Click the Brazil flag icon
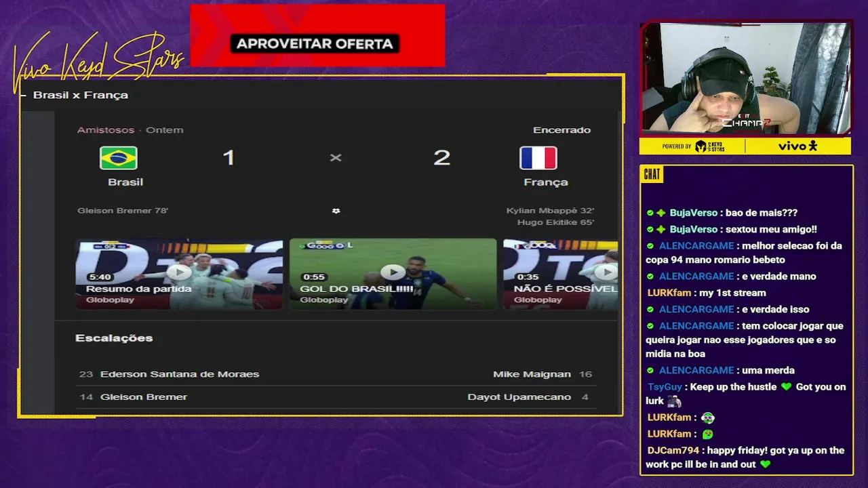 [119, 158]
